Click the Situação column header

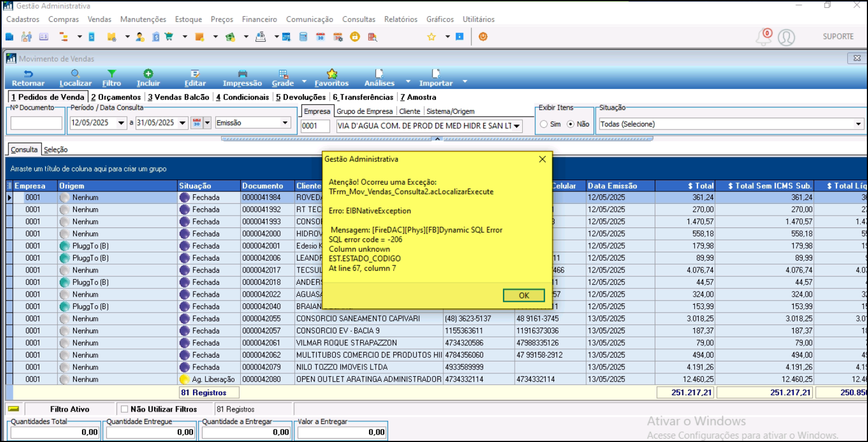coord(209,186)
